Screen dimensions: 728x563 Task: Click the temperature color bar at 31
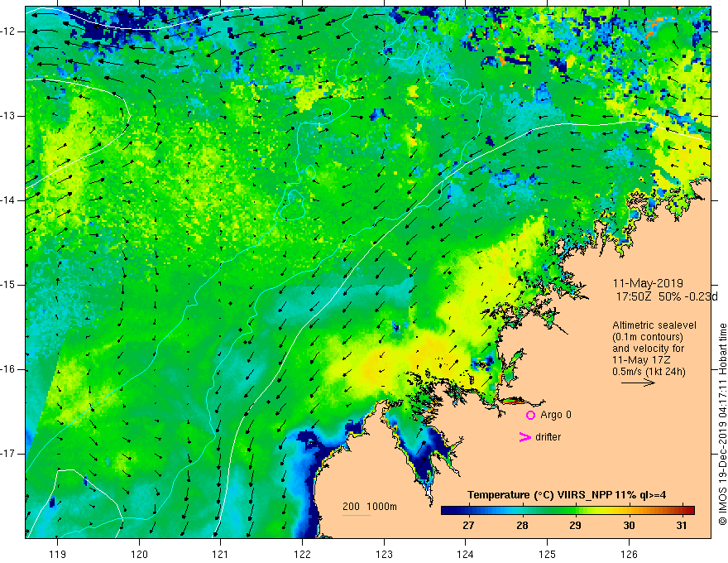click(x=682, y=510)
